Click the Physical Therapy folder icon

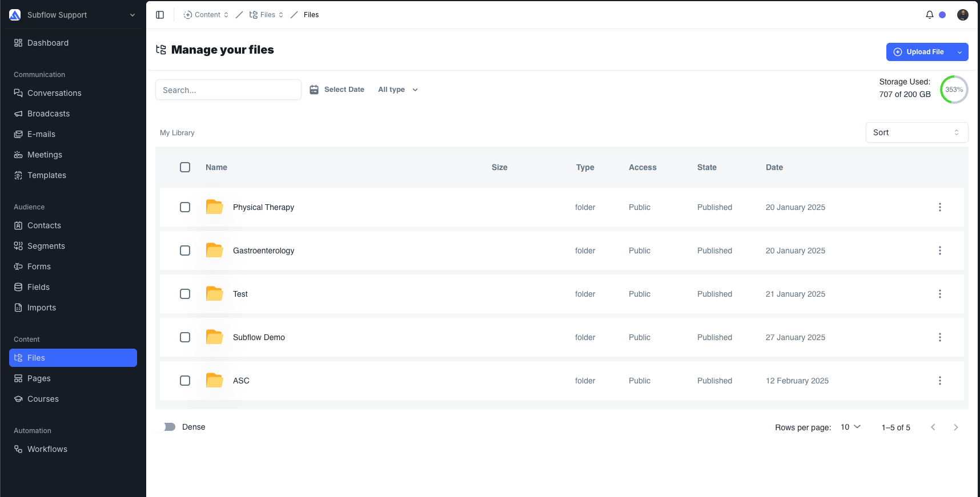click(x=214, y=207)
